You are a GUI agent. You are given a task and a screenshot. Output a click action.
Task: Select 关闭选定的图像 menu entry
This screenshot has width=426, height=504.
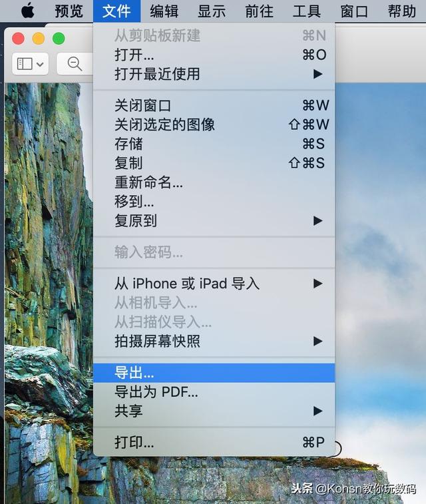214,125
